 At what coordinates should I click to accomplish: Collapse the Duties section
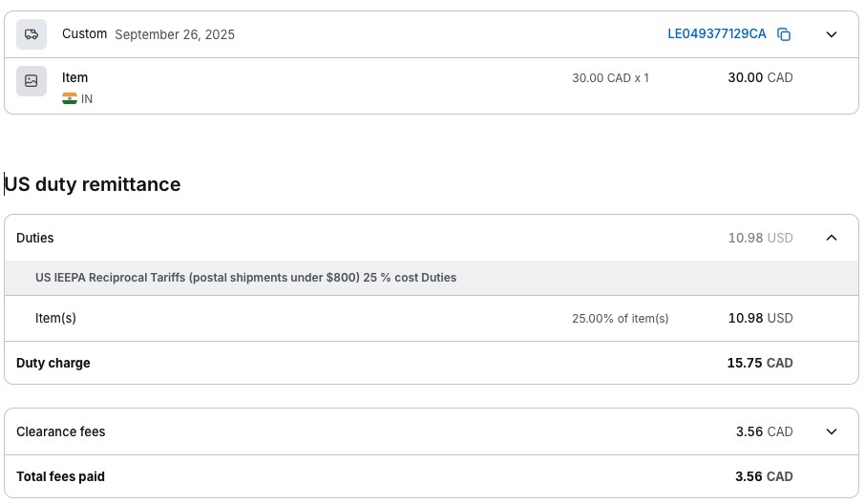point(831,238)
